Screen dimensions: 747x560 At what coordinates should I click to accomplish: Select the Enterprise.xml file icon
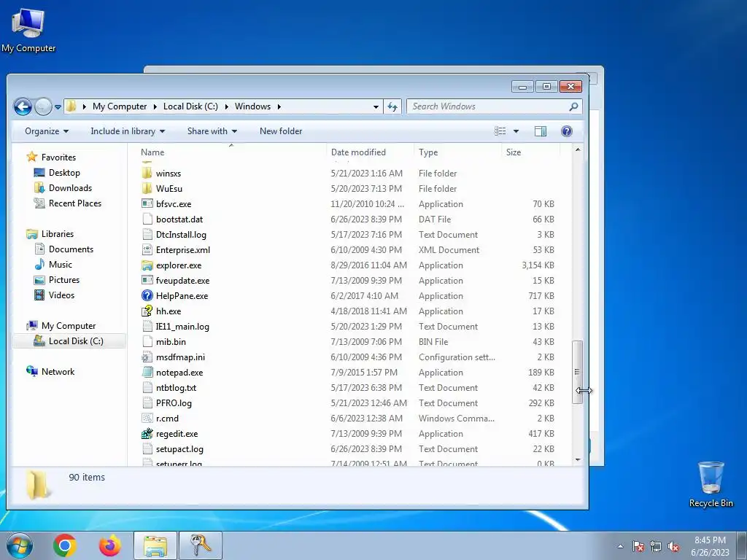[147, 249]
